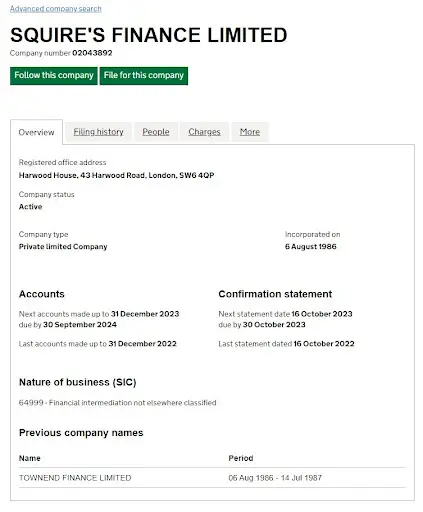Screen dimensions: 423x512
Task: Click the Previous company names heading
Action: click(x=81, y=433)
